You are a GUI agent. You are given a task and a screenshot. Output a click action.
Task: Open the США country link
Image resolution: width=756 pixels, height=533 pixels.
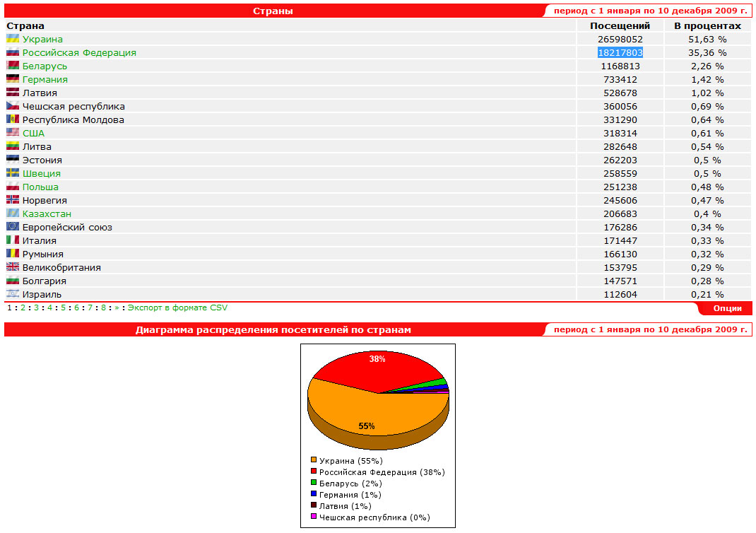pyautogui.click(x=33, y=133)
